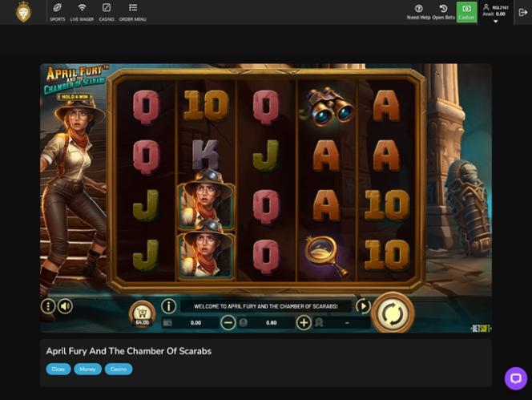Open the purple live chat bubble

coord(516,378)
